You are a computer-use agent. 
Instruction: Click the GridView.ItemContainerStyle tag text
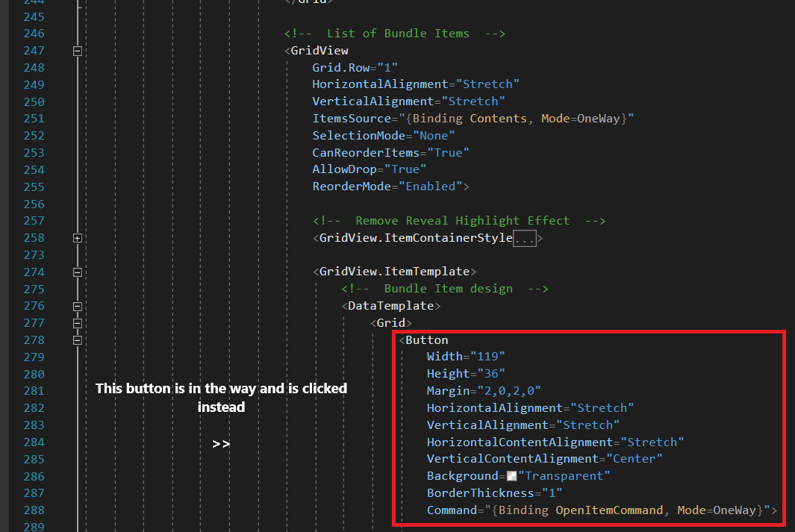pyautogui.click(x=413, y=238)
